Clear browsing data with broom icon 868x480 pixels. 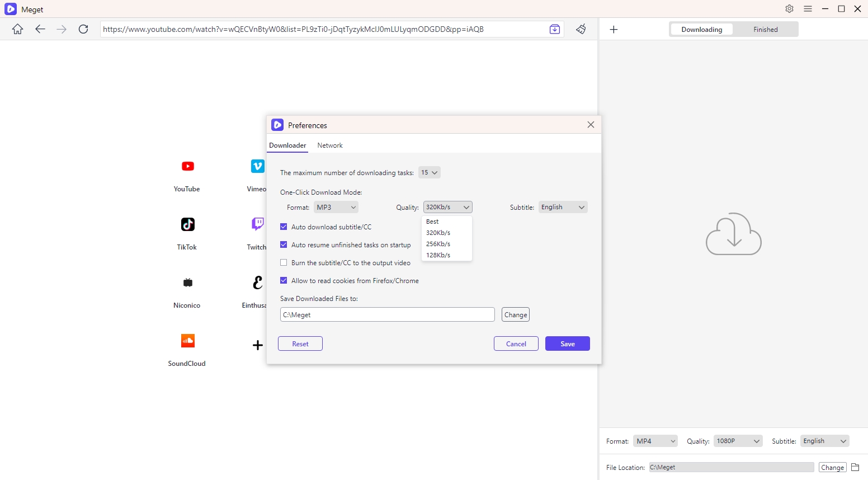point(582,29)
